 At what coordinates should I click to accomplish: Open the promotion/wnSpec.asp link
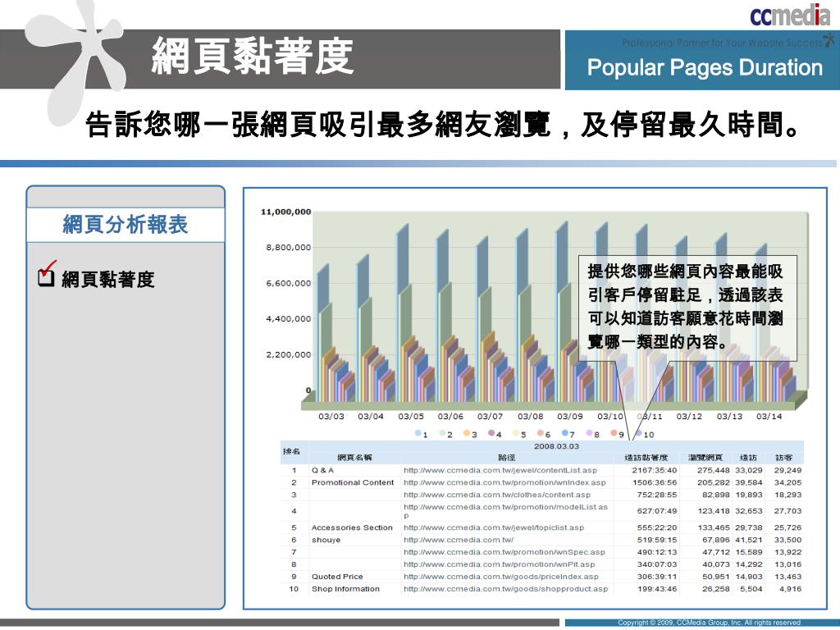504,552
